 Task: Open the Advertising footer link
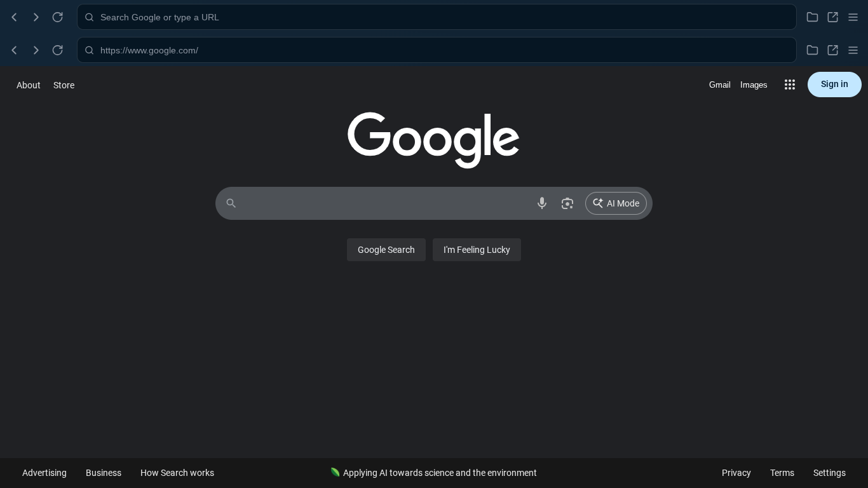pyautogui.click(x=44, y=473)
